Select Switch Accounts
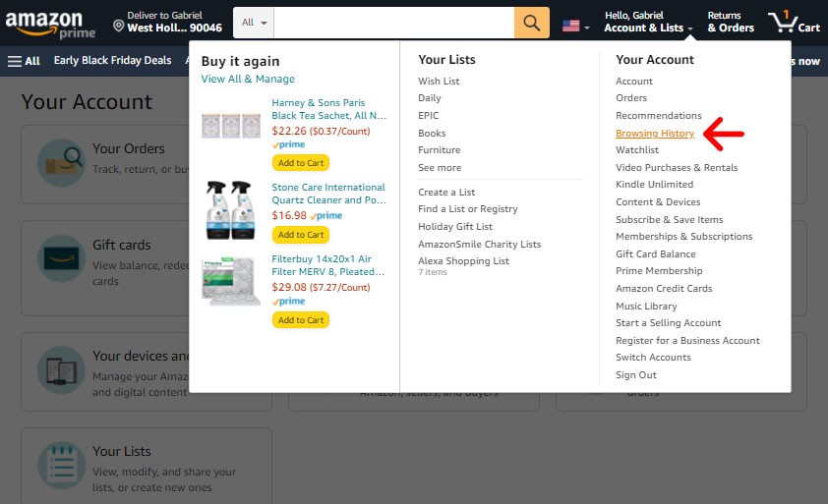Image resolution: width=828 pixels, height=504 pixels. [653, 358]
